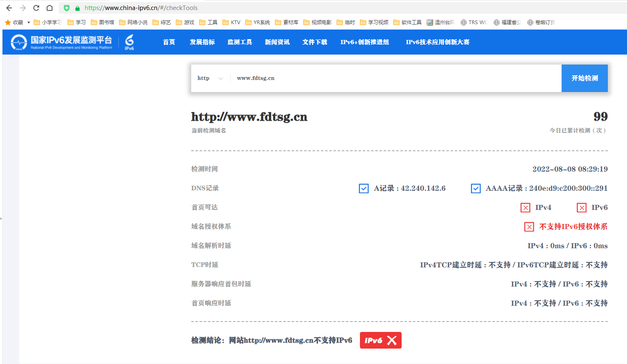Go to browser home page icon

50,8
